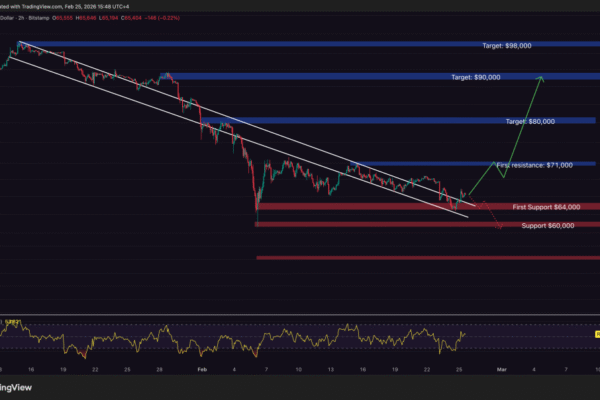Click the "First resistance: $71,000" label
The height and width of the screenshot is (400, 600).
click(x=534, y=164)
